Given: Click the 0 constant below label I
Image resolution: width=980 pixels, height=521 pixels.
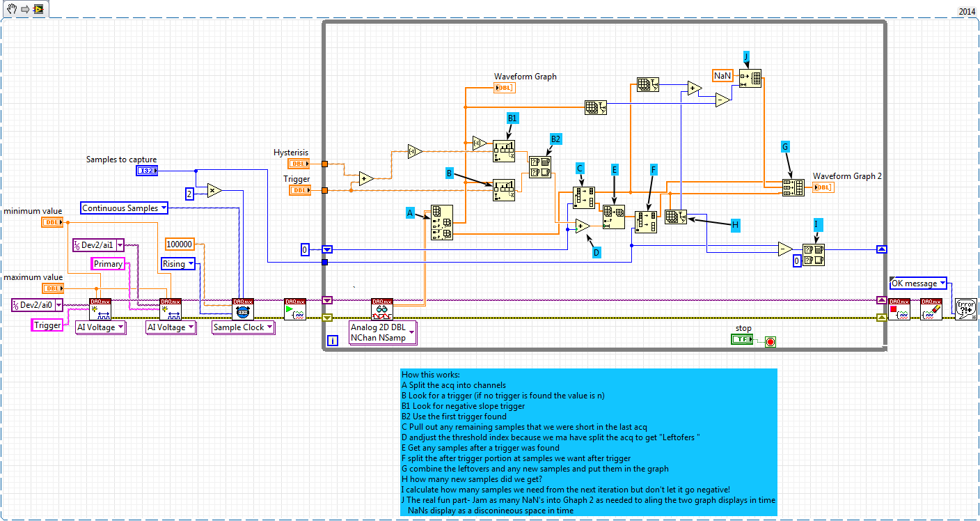Looking at the screenshot, I should 798,260.
